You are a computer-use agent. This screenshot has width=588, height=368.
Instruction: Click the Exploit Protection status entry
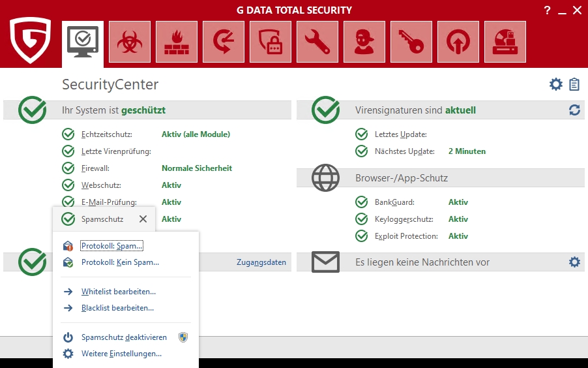click(x=406, y=236)
